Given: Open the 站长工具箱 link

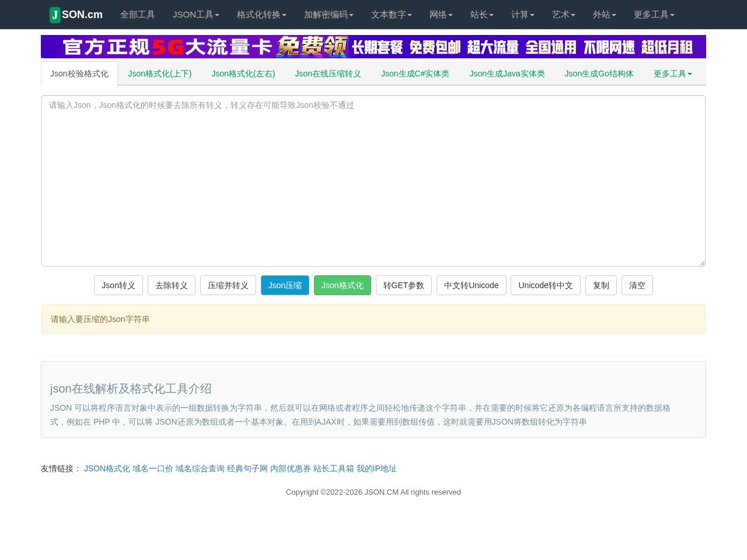Looking at the screenshot, I should [334, 468].
